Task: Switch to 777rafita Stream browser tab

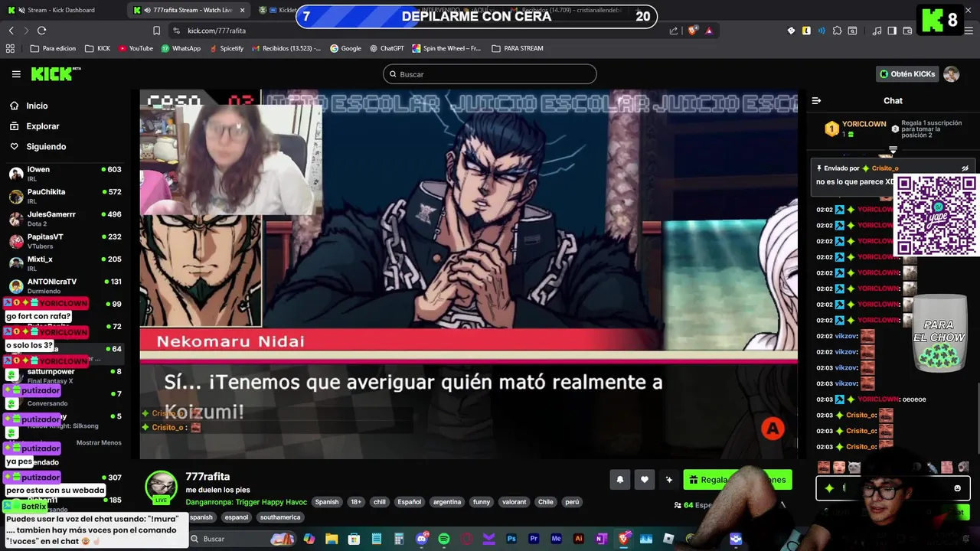Action: point(188,10)
